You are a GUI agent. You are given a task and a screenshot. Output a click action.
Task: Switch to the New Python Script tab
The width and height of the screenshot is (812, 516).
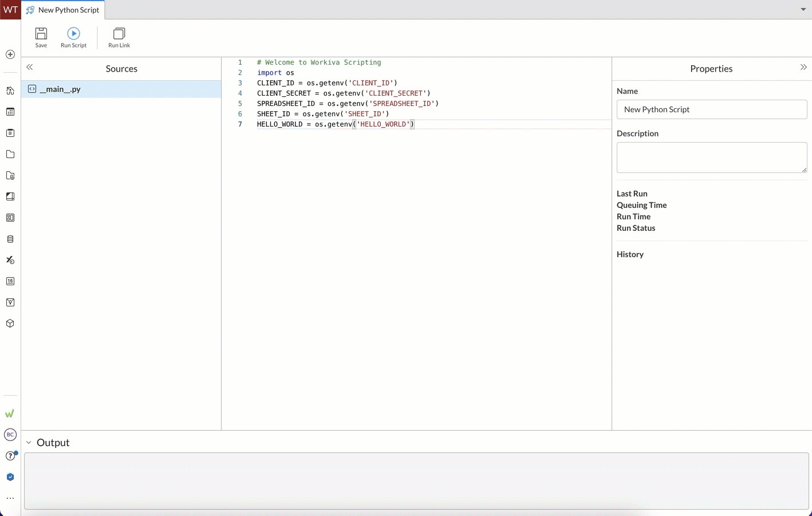[63, 10]
